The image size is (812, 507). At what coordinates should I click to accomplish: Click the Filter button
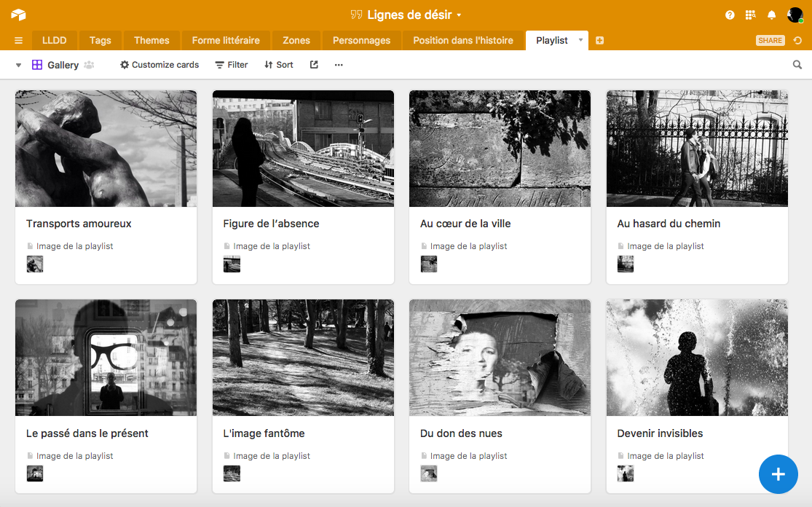(232, 65)
